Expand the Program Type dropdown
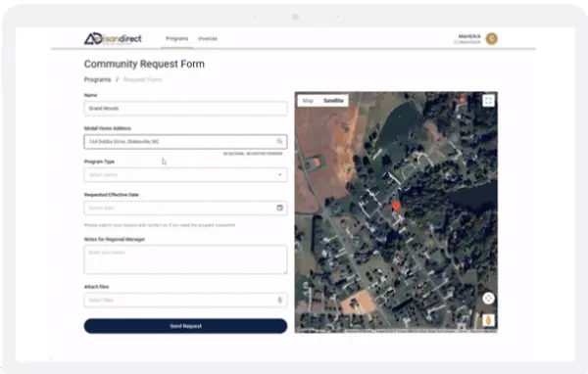The height and width of the screenshot is (374, 588). [x=185, y=174]
